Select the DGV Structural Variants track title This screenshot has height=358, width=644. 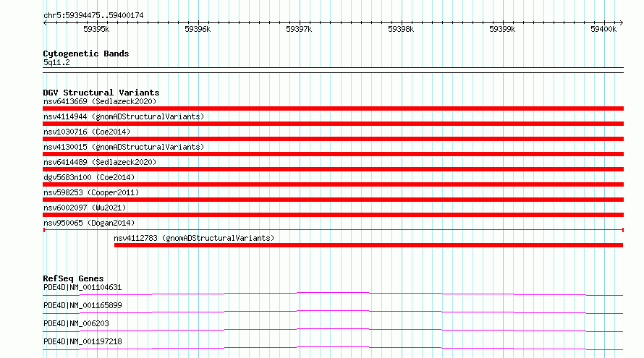click(x=101, y=93)
